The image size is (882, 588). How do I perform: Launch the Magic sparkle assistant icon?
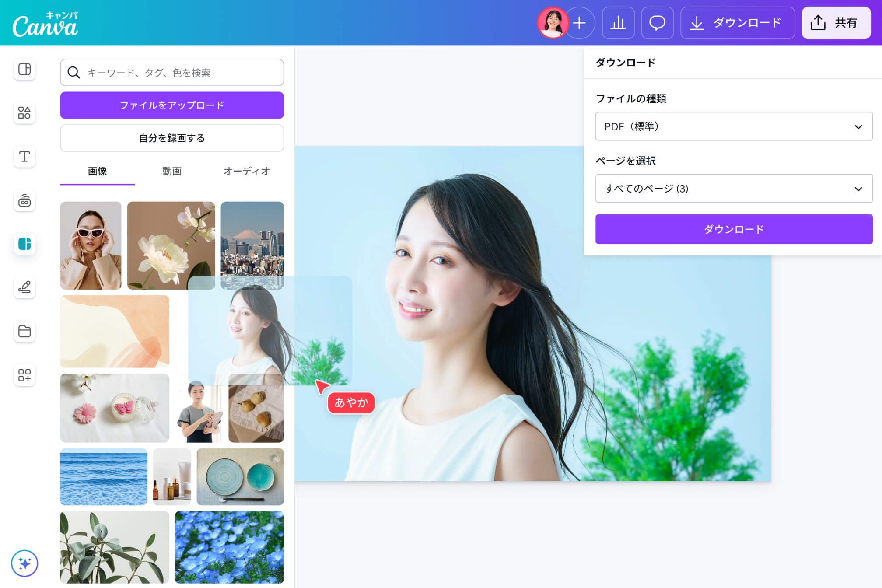click(x=24, y=563)
